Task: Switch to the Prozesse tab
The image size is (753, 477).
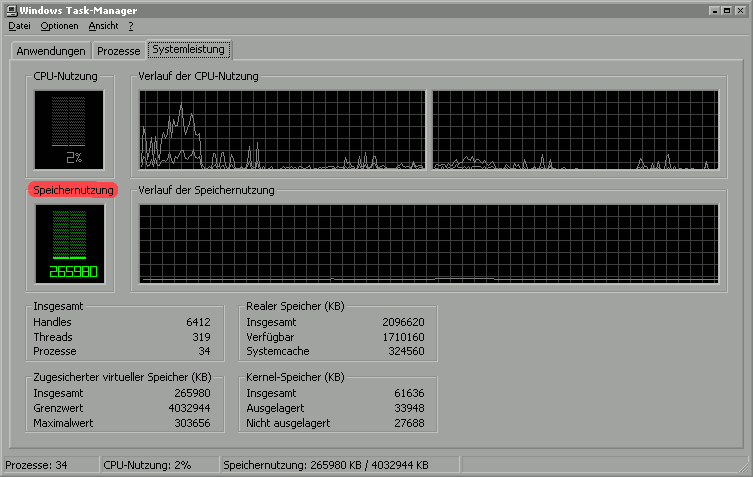Action: pyautogui.click(x=119, y=51)
